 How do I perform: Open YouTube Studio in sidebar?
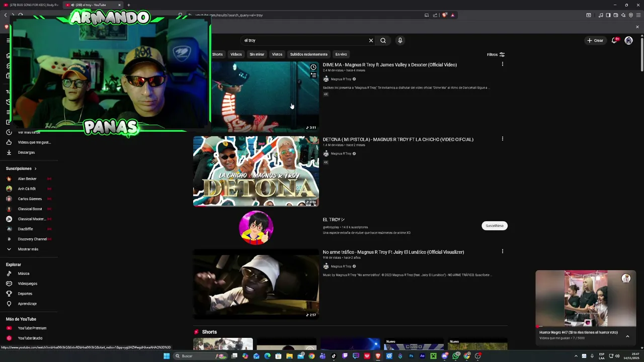[x=30, y=338]
